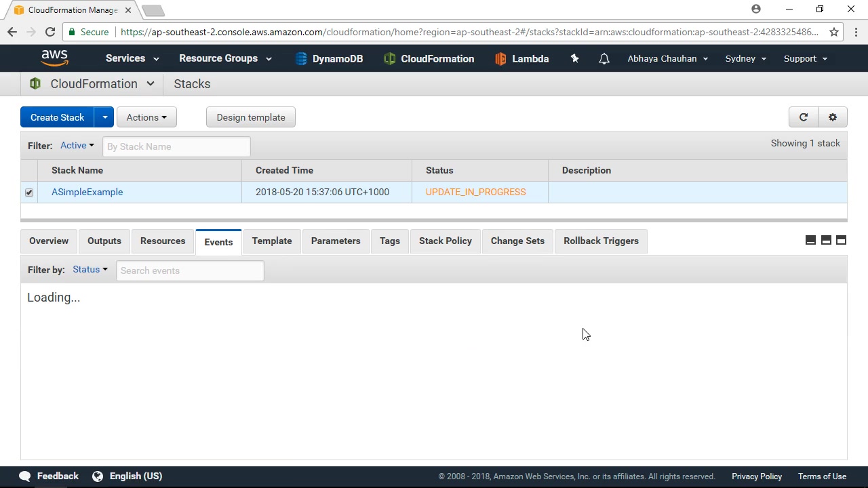Click the AWS logo home icon
Image resolution: width=868 pixels, height=488 pixels.
coord(54,58)
